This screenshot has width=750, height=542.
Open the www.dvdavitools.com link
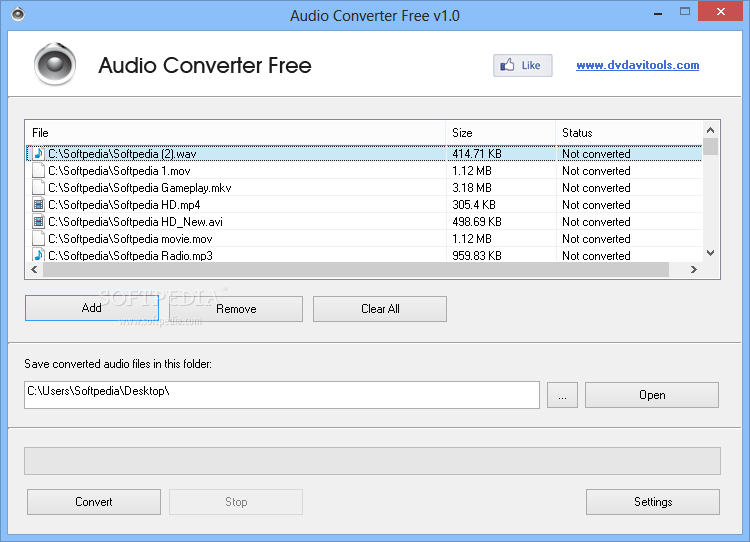[638, 65]
